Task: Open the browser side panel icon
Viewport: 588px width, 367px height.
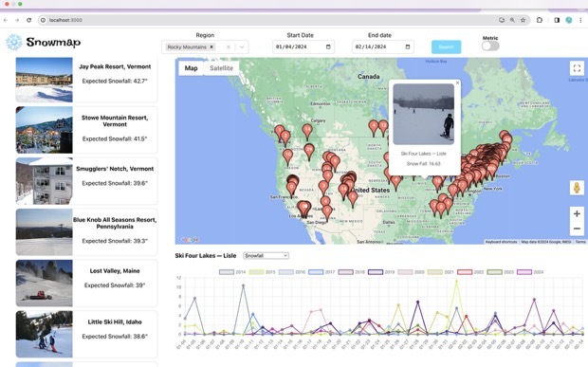Action: [x=557, y=20]
